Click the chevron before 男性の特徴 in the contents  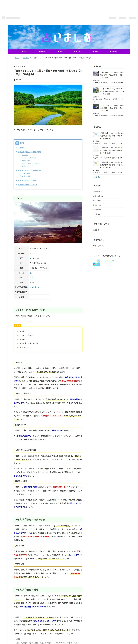(x=21, y=176)
